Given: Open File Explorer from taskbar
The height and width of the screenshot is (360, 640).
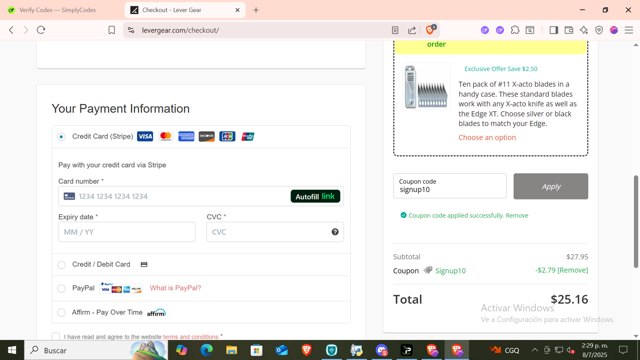Looking at the screenshot, I should click(x=231, y=350).
